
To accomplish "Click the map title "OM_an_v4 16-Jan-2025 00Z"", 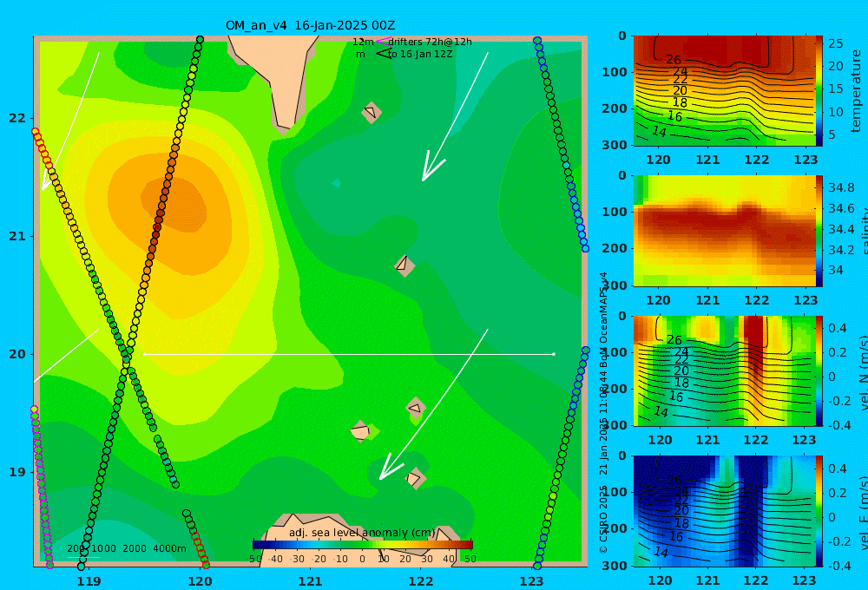I will click(x=310, y=25).
